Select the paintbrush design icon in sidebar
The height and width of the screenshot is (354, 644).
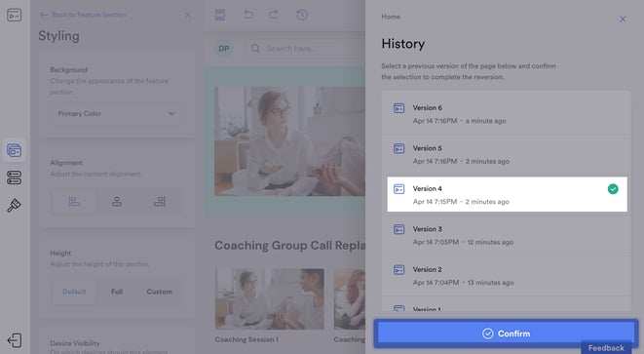(x=14, y=205)
